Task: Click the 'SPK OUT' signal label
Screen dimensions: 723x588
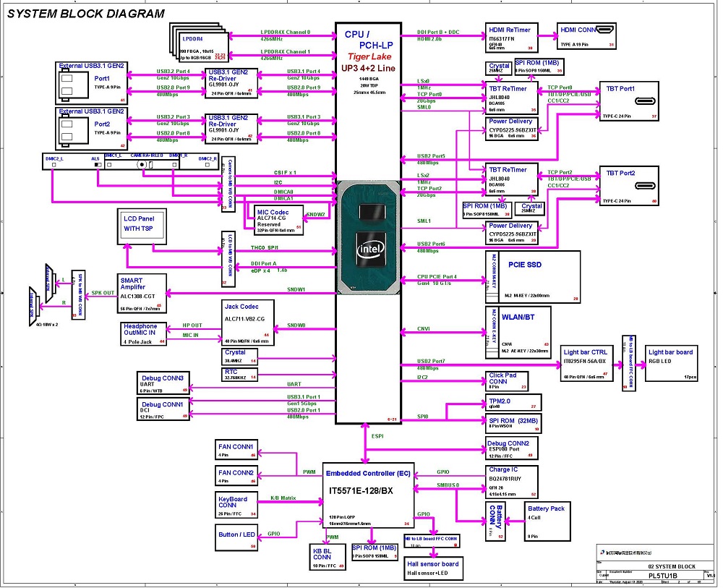Action: tap(103, 293)
